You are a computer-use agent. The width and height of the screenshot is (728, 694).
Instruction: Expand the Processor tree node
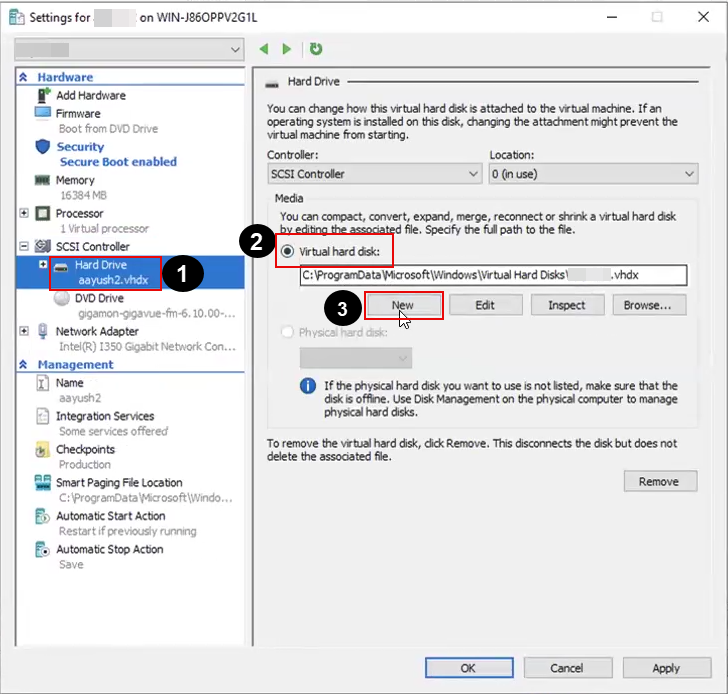tap(24, 213)
